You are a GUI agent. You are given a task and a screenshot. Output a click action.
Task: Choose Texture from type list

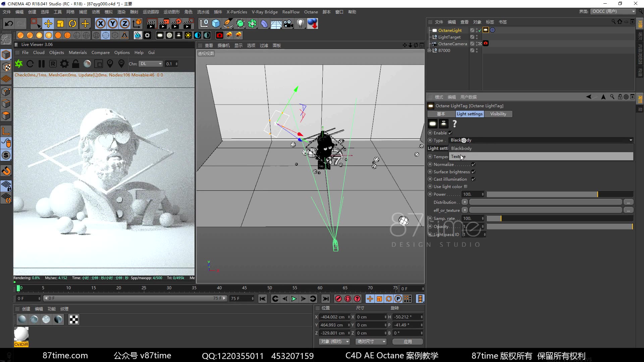541,157
